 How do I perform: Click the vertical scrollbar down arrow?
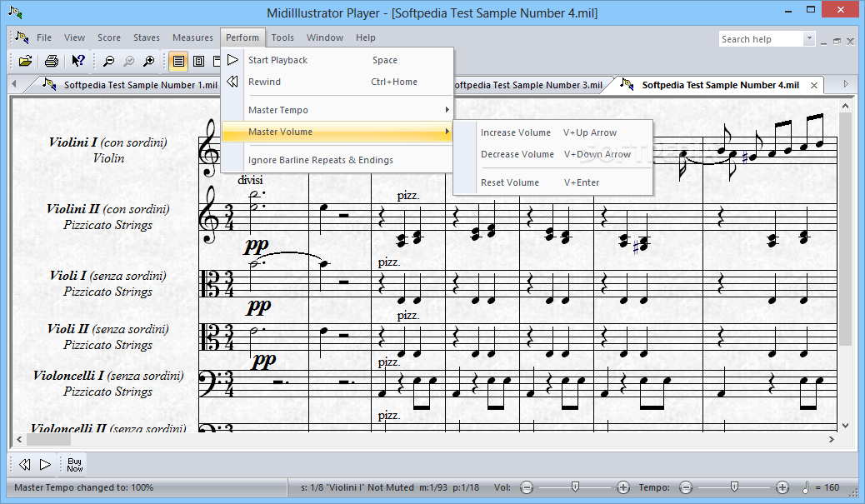845,426
